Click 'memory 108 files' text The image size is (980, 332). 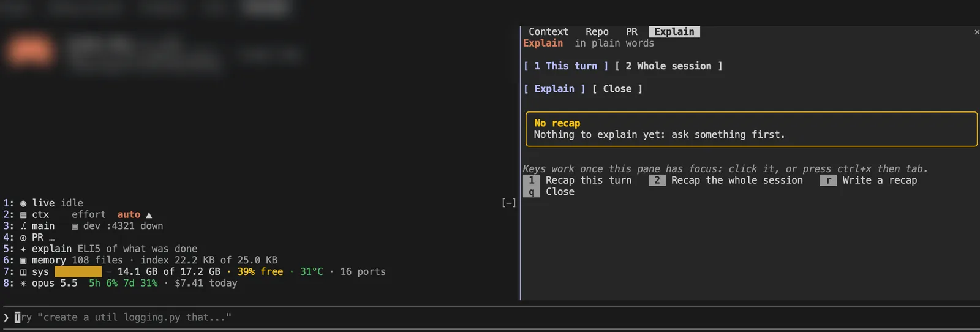(77, 260)
